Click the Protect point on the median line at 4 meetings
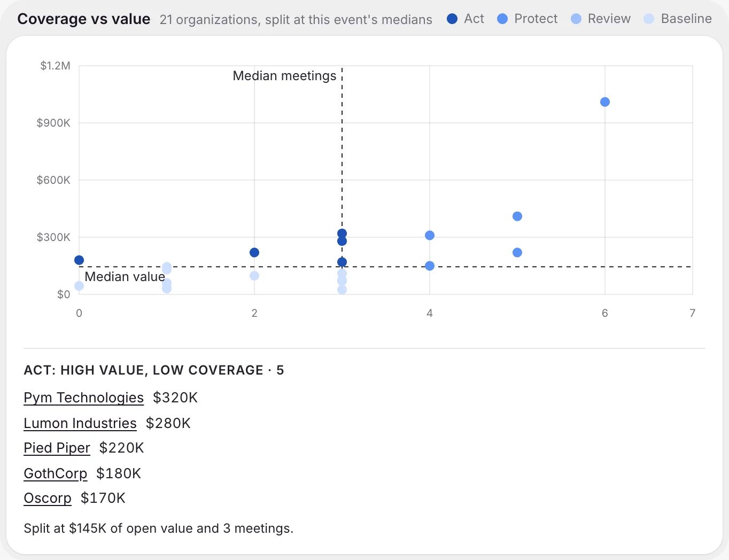Image resolution: width=729 pixels, height=560 pixels. (x=430, y=266)
